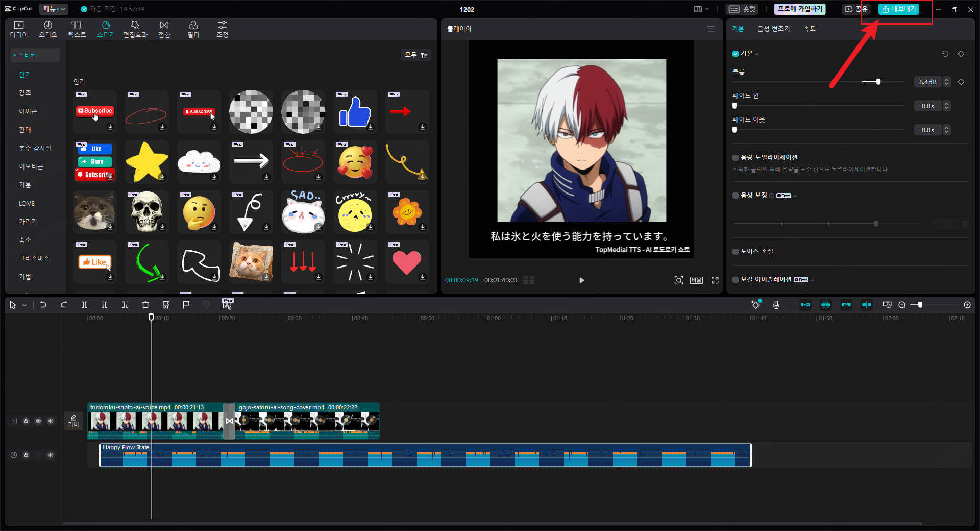
Task: Enable 음성 보정 (voice enhance) checkbox
Action: pyautogui.click(x=736, y=196)
